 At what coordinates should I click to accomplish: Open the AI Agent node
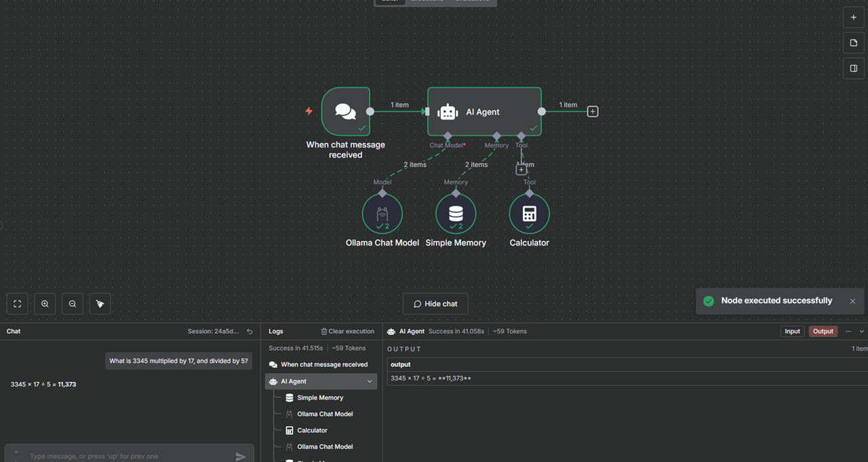[484, 111]
